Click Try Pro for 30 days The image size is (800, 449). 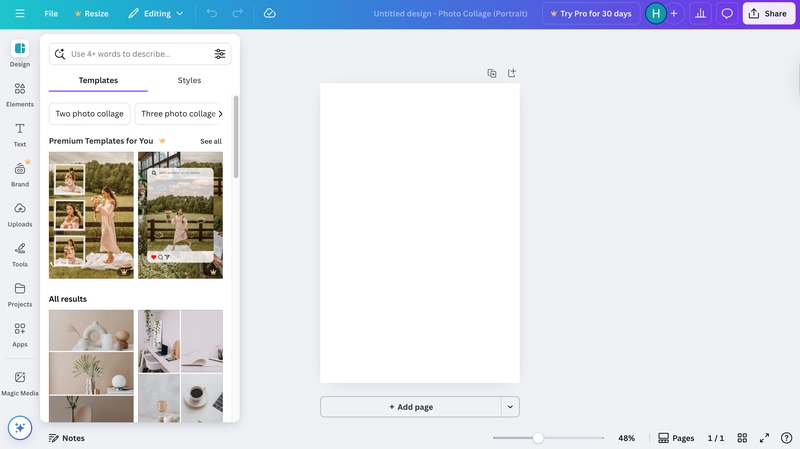pos(591,13)
